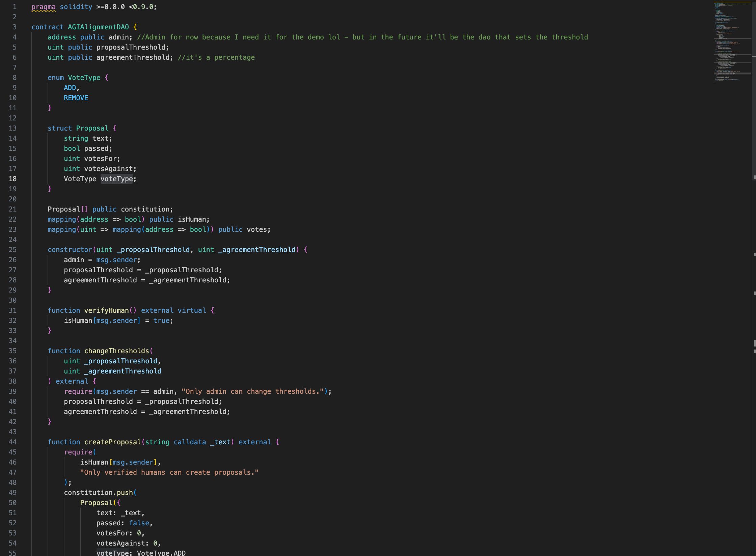
Task: Click the 'string text;' field
Action: 88,138
